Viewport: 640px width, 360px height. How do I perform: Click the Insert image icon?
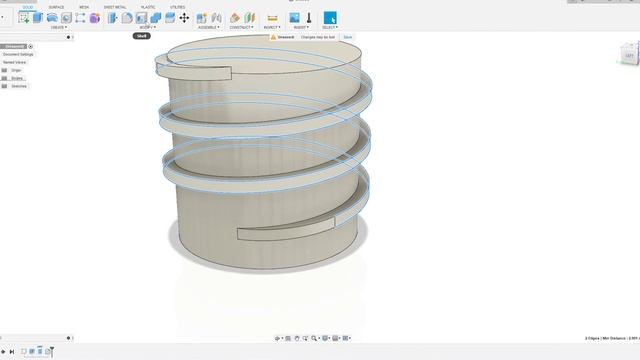click(x=294, y=18)
